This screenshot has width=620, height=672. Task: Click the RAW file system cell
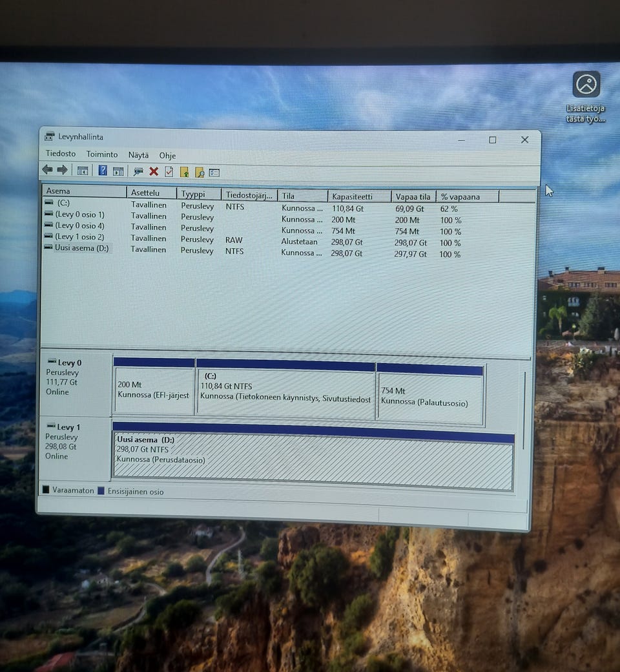coord(234,240)
